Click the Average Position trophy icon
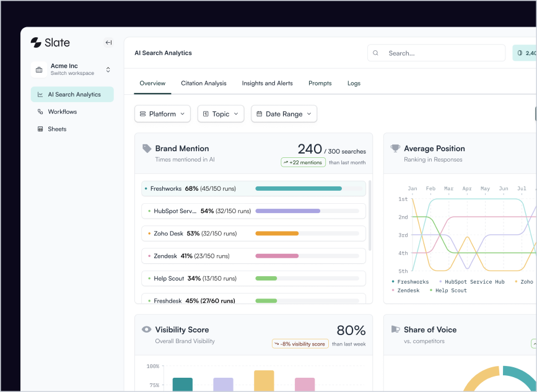This screenshot has height=392, width=537. (x=395, y=148)
